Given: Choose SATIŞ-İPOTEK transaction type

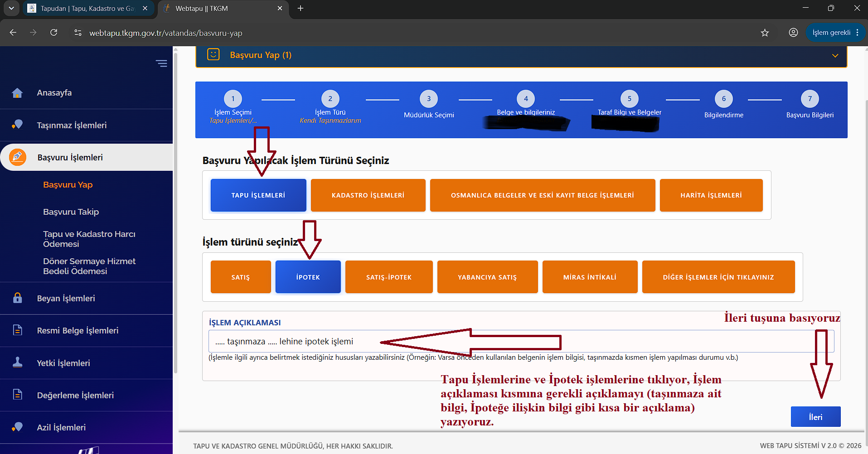Looking at the screenshot, I should [389, 277].
